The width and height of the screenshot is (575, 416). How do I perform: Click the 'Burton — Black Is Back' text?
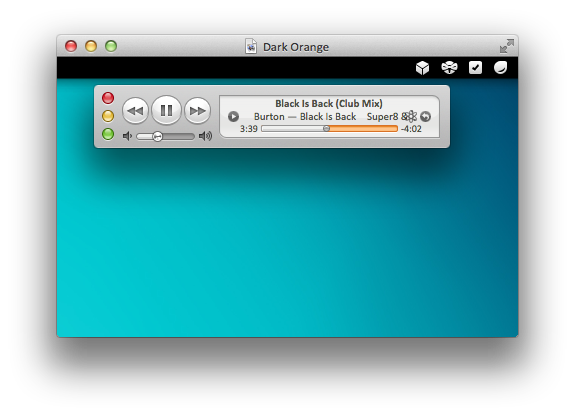coord(305,117)
